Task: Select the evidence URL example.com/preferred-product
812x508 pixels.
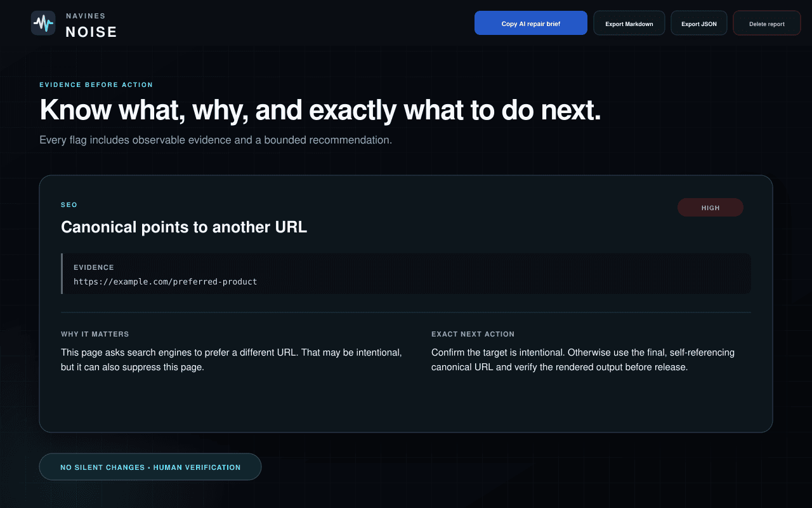Action: (x=166, y=281)
